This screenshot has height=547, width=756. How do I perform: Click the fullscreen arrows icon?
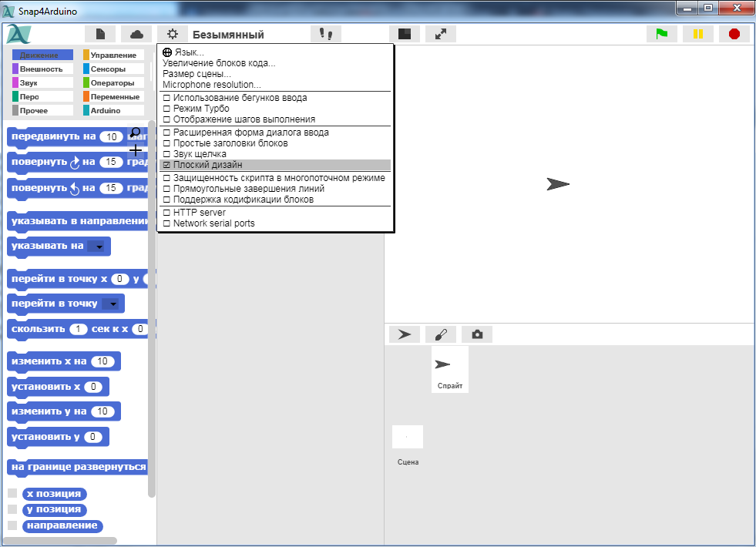(441, 34)
